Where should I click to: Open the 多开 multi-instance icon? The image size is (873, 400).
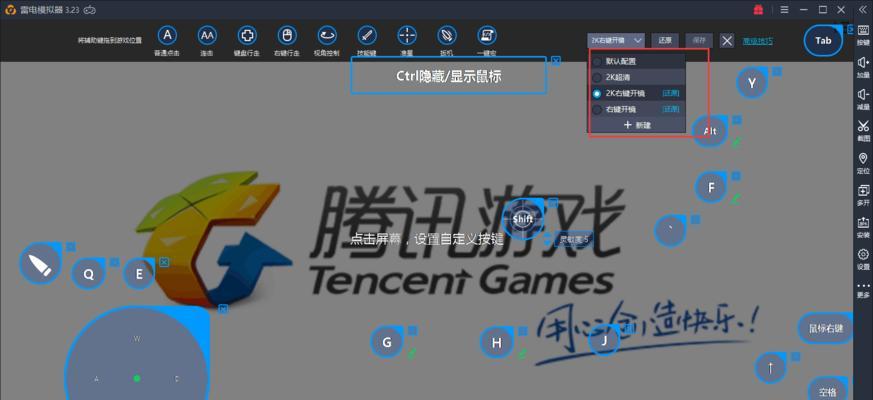pyautogui.click(x=863, y=195)
